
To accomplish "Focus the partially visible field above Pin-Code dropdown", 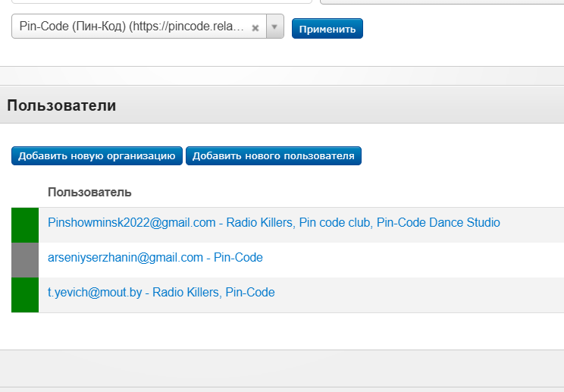I will click(161, 2).
